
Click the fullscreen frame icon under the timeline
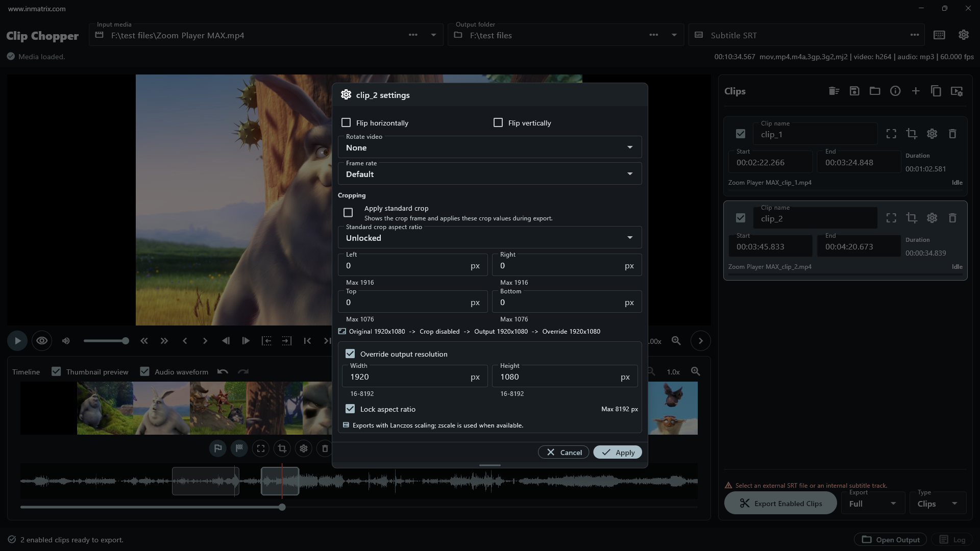click(261, 448)
